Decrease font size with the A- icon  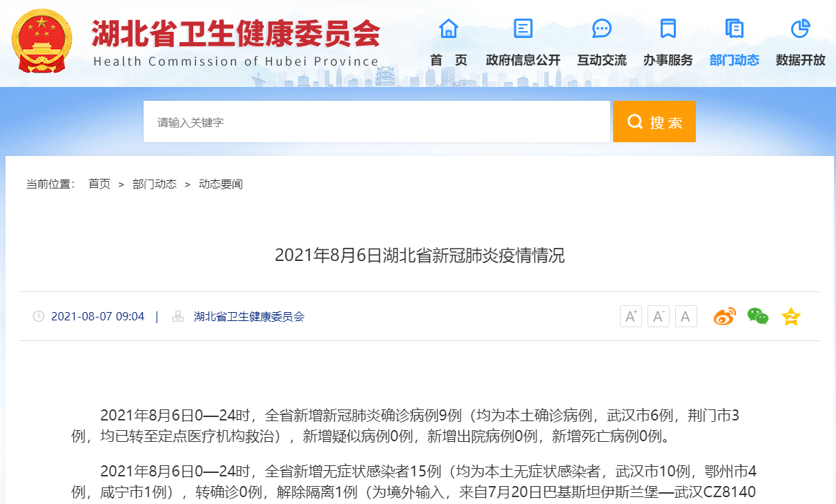658,316
